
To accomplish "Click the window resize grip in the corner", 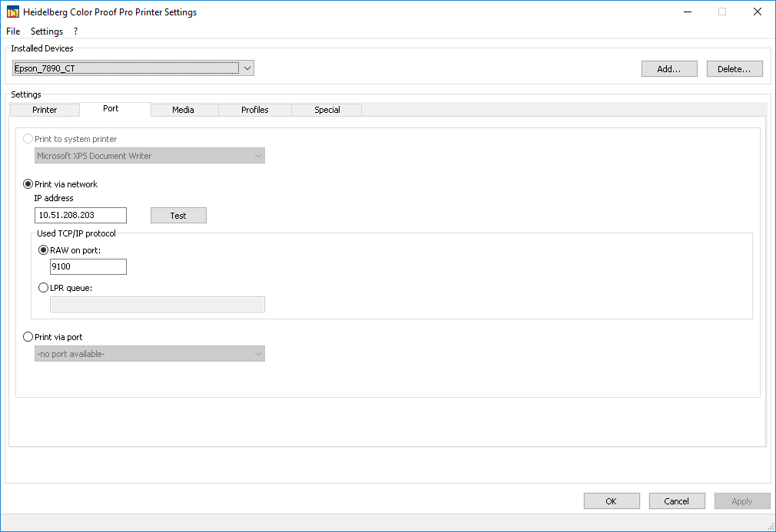I will point(771,527).
